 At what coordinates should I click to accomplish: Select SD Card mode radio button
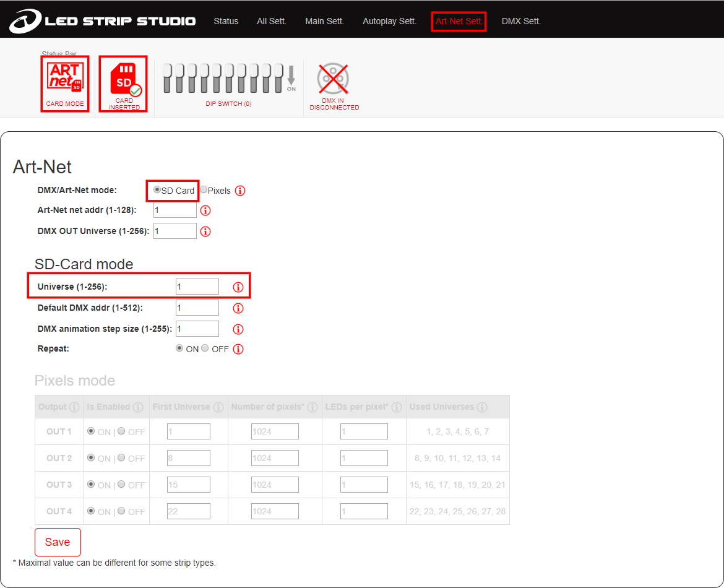(157, 190)
